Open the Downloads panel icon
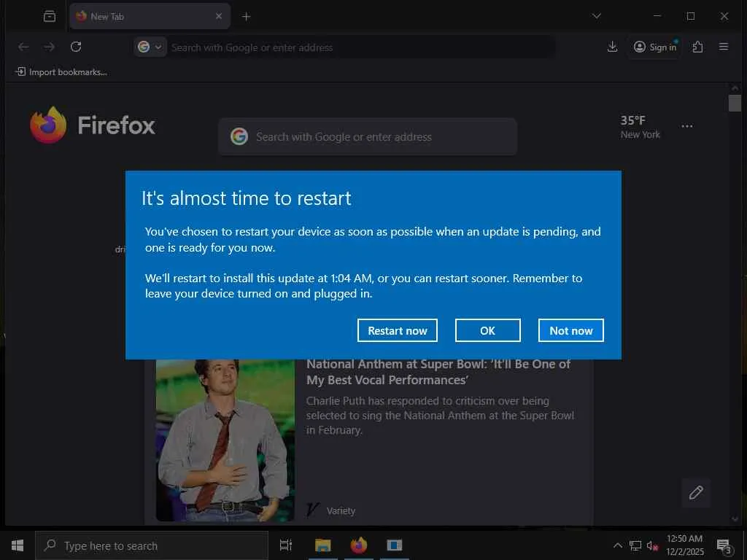Viewport: 747px width, 560px height. (x=613, y=47)
